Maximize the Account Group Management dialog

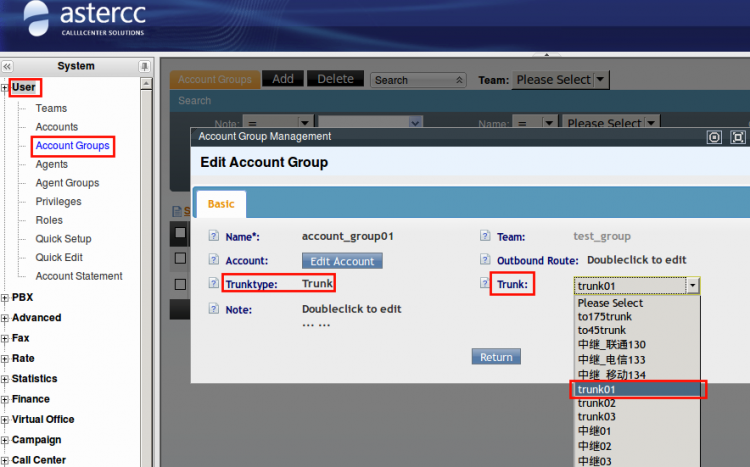pos(738,137)
